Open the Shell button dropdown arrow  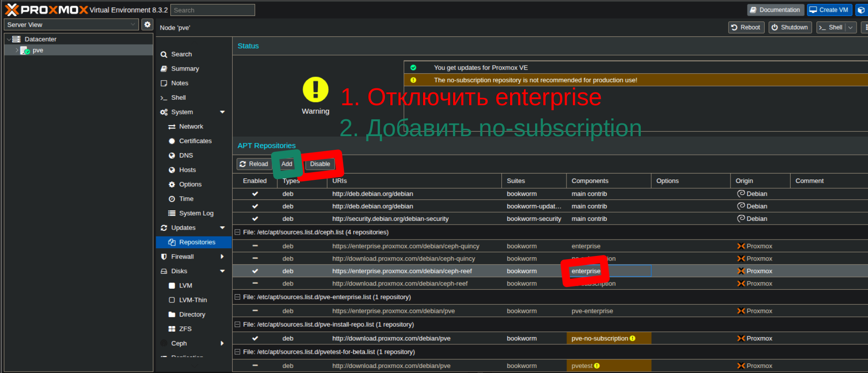(x=851, y=27)
